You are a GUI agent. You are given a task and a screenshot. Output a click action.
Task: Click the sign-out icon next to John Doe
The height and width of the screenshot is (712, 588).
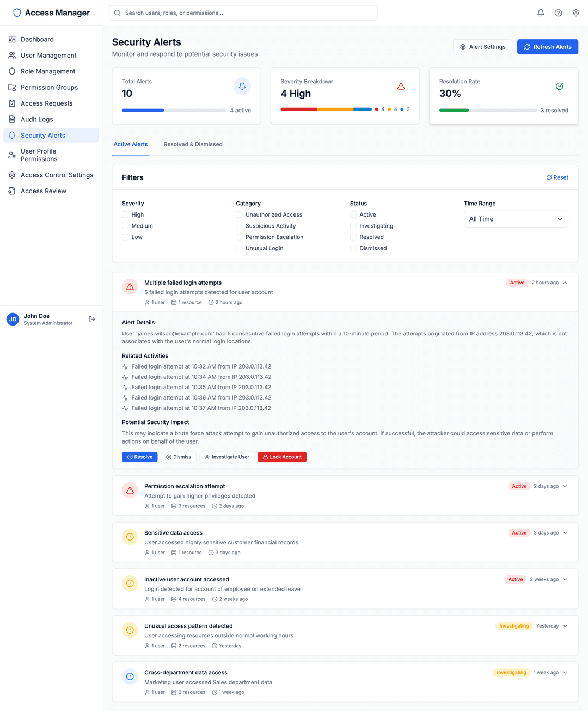(91, 319)
